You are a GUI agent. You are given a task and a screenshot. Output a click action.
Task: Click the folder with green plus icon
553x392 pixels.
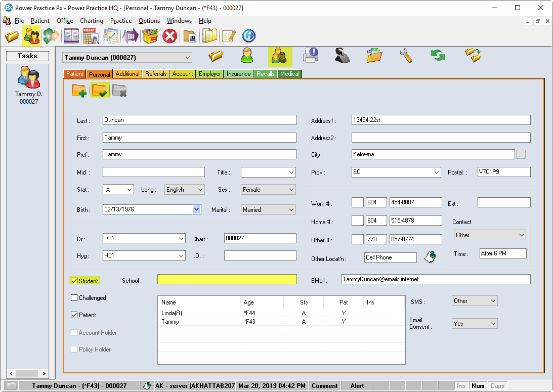[x=79, y=91]
